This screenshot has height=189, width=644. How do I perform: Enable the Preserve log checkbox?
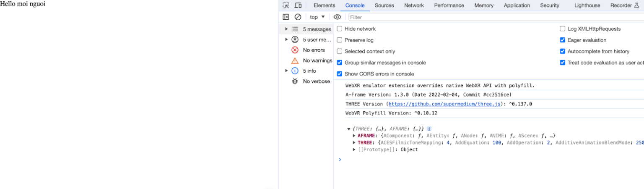pos(340,40)
